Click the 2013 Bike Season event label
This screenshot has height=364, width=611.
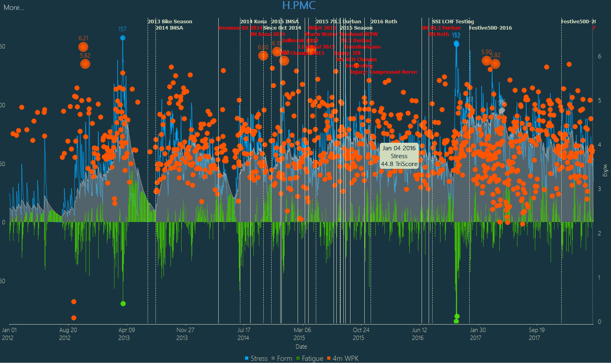[170, 22]
